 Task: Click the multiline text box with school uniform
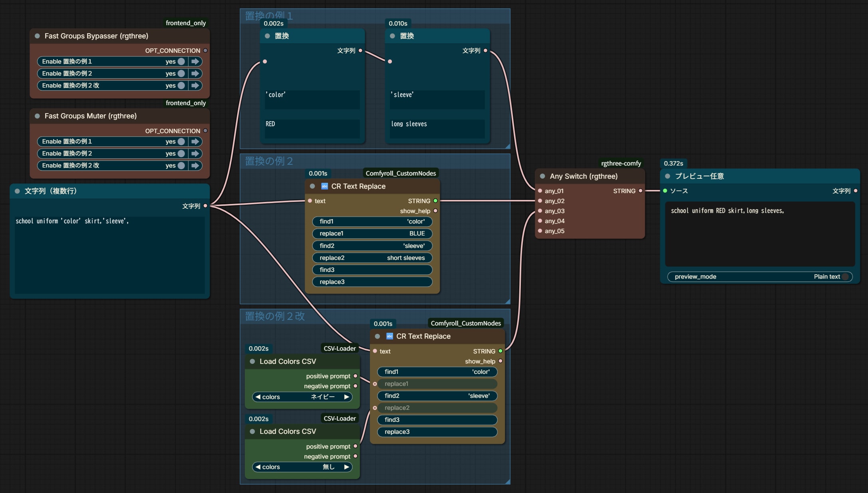[x=110, y=255]
